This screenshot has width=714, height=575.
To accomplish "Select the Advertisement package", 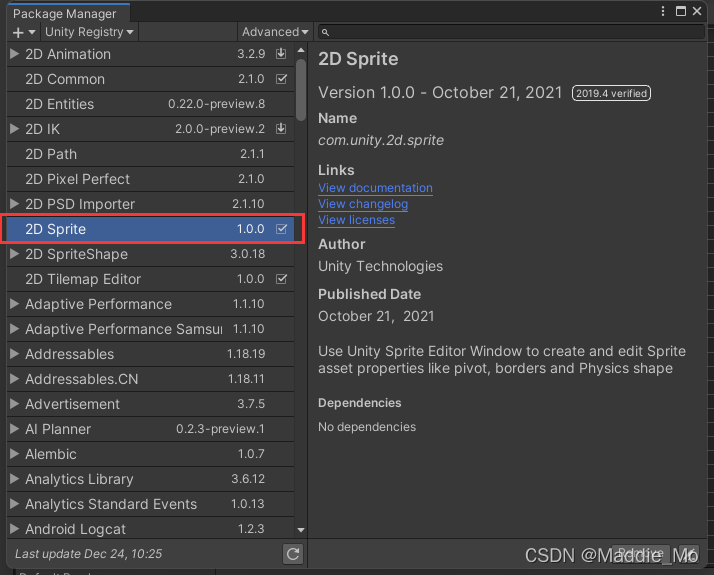I will pyautogui.click(x=150, y=404).
